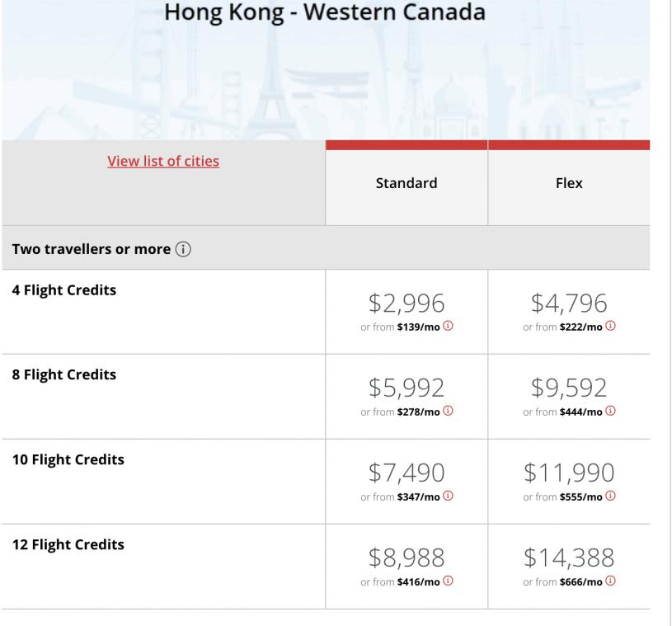This screenshot has height=626, width=672.
Task: Click info icon next to $222/mo
Action: pyautogui.click(x=612, y=326)
